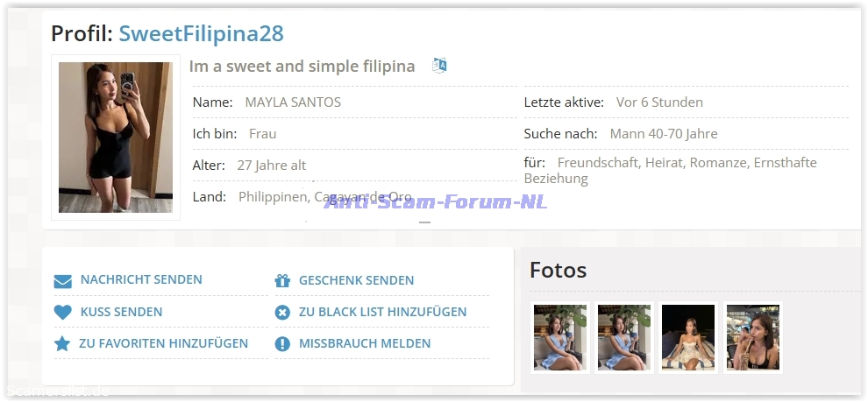This screenshot has width=868, height=402.
Task: Open the cafe drink photo thumbnail
Action: (753, 337)
